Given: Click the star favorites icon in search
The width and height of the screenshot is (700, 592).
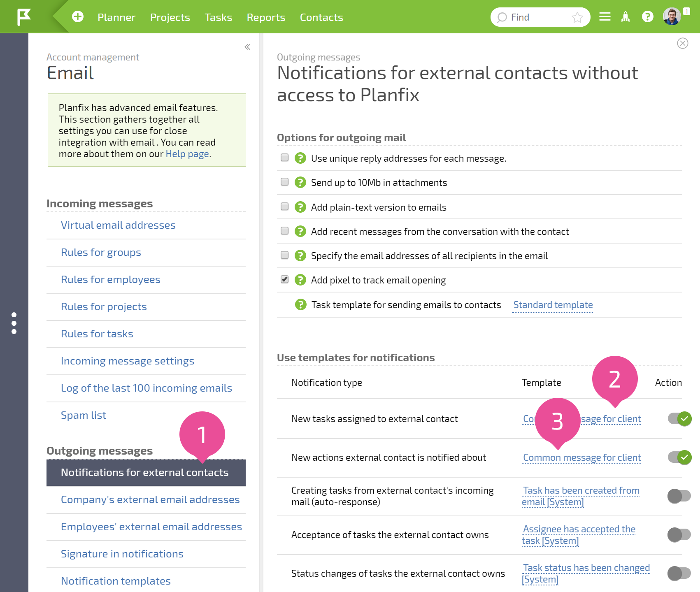Looking at the screenshot, I should click(577, 17).
